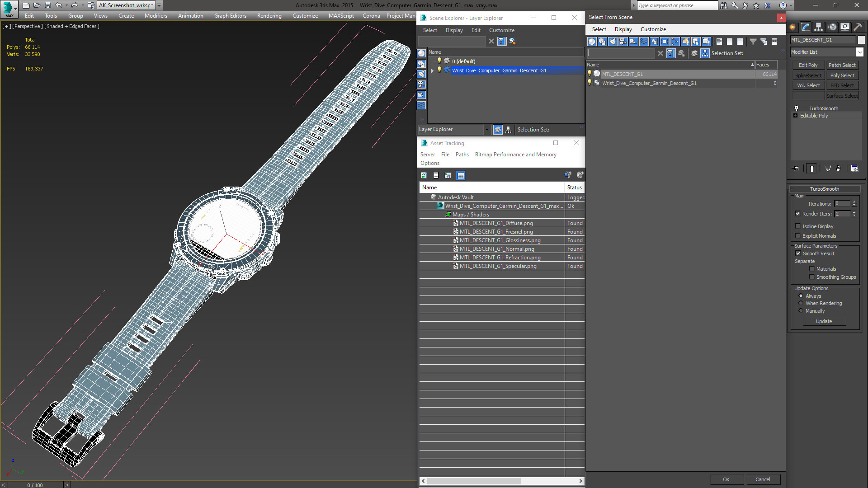This screenshot has width=868, height=488.
Task: Toggle Display Shapes filter in Select From Scene
Action: point(602,42)
